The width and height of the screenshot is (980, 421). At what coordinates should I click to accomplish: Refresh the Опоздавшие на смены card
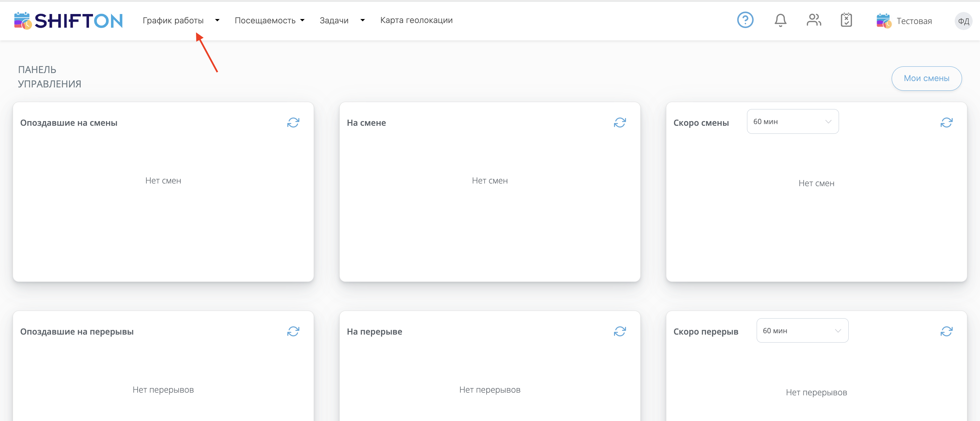[293, 122]
